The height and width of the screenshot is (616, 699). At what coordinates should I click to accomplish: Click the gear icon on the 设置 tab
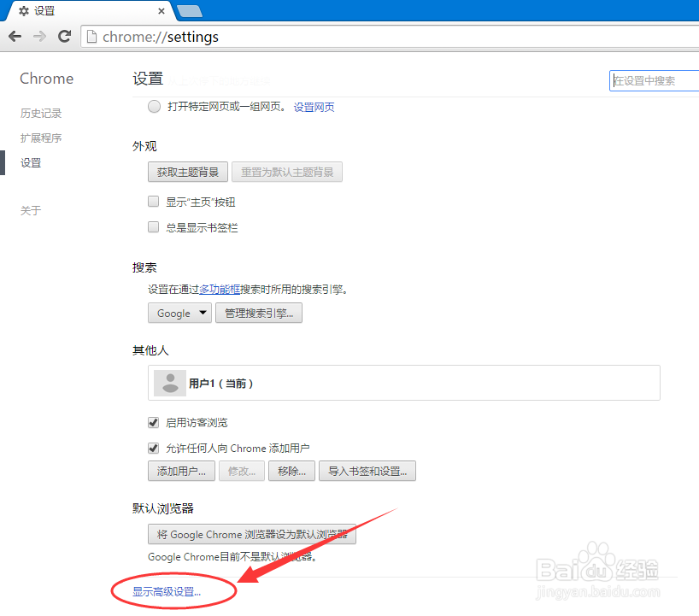(x=24, y=11)
